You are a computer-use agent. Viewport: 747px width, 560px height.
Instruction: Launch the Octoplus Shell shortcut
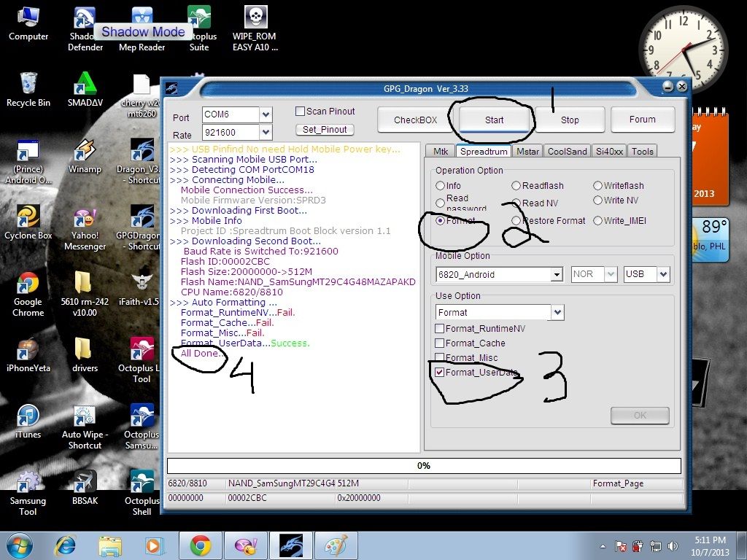(142, 494)
